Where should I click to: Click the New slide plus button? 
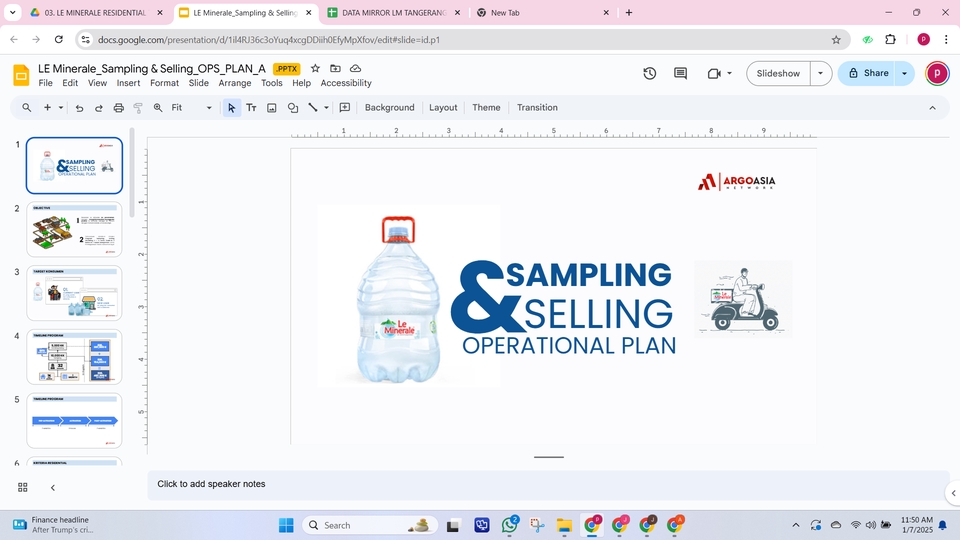pyautogui.click(x=47, y=108)
